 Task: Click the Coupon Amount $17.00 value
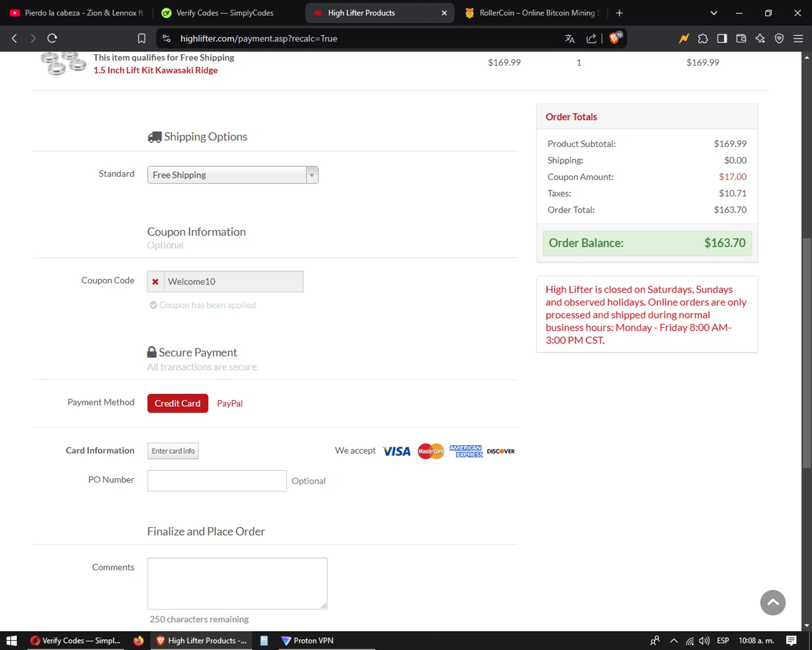pyautogui.click(x=732, y=177)
